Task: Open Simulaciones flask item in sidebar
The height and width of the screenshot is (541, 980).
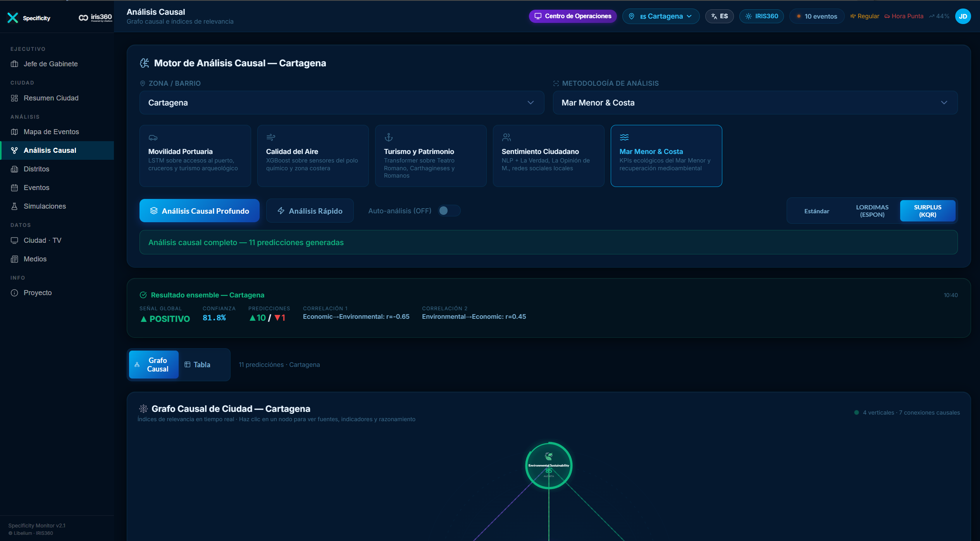Action: click(45, 206)
